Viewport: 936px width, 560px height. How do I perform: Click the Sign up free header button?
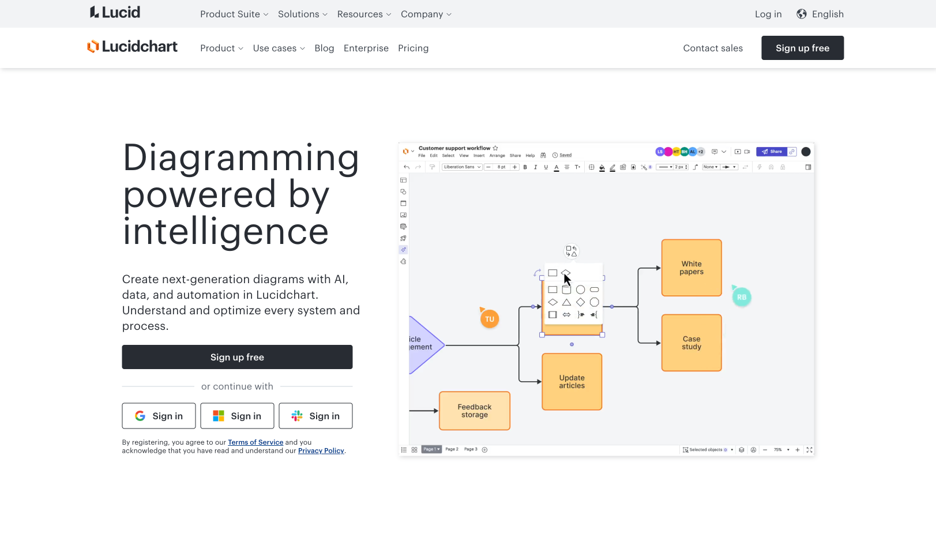802,48
